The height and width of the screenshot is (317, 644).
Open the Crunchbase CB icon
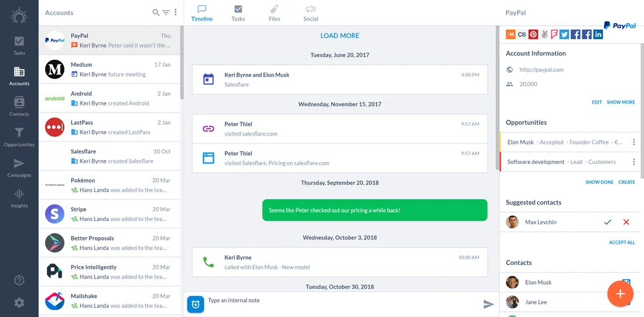(x=522, y=35)
